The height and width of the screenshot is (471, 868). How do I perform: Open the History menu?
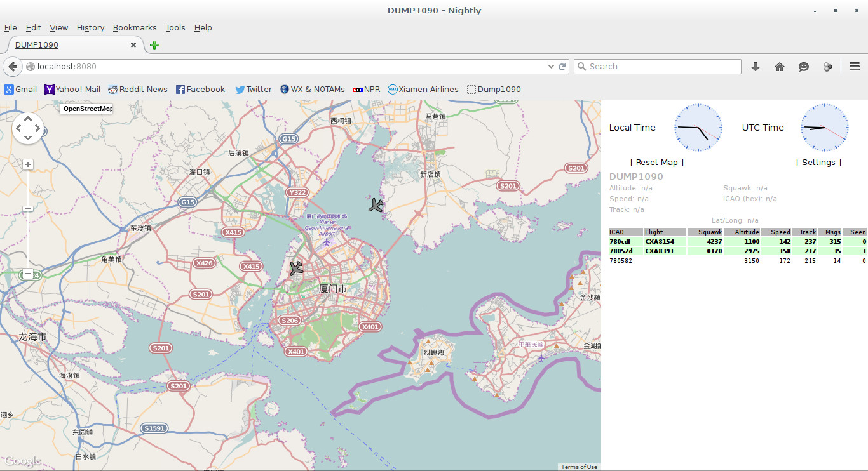pyautogui.click(x=90, y=28)
